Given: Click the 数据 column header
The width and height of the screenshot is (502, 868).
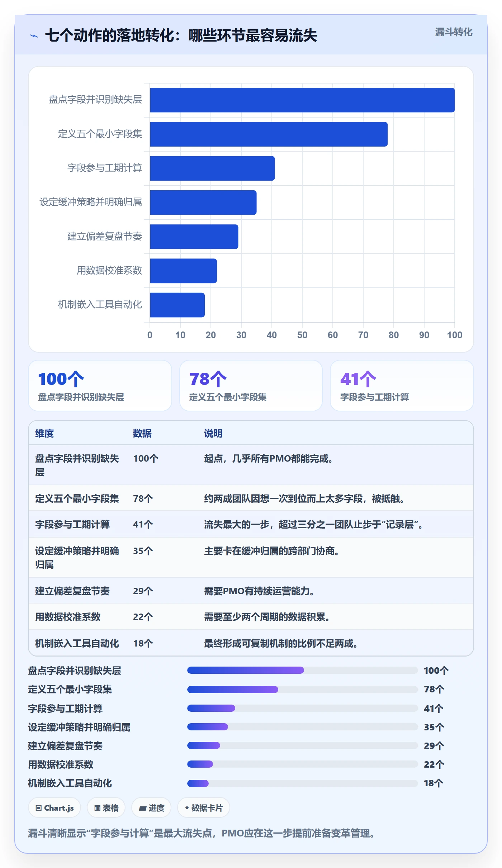Looking at the screenshot, I should (142, 433).
